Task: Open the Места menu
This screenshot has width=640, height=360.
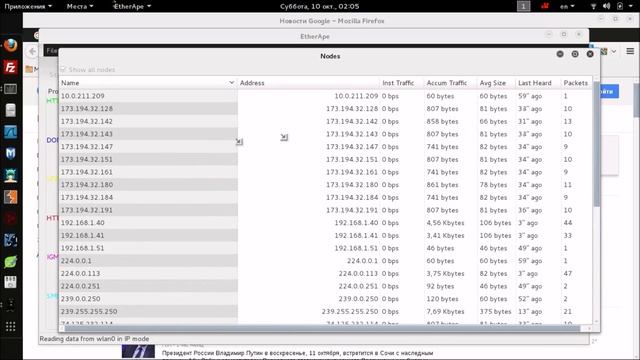Action: 80,6
